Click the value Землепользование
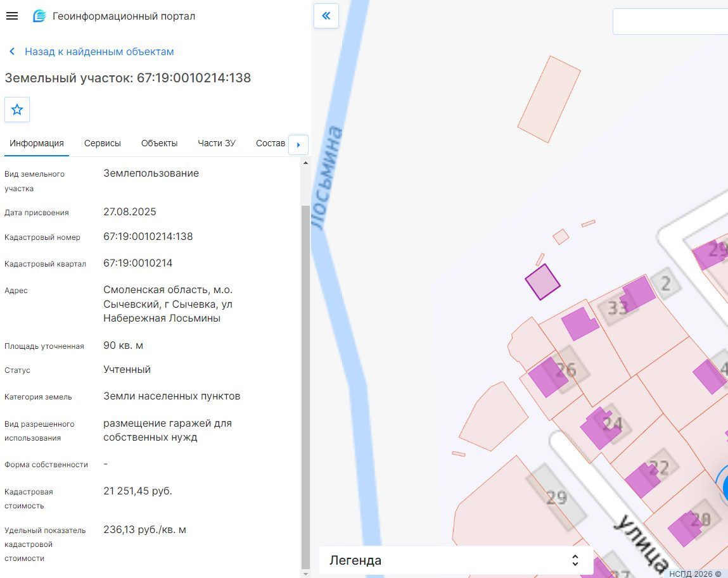728x578 pixels. [x=151, y=173]
